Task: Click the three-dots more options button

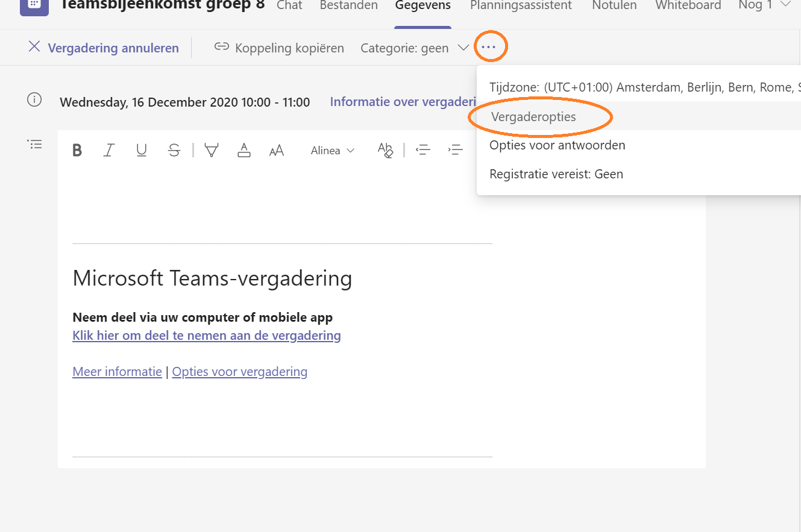Action: coord(489,47)
